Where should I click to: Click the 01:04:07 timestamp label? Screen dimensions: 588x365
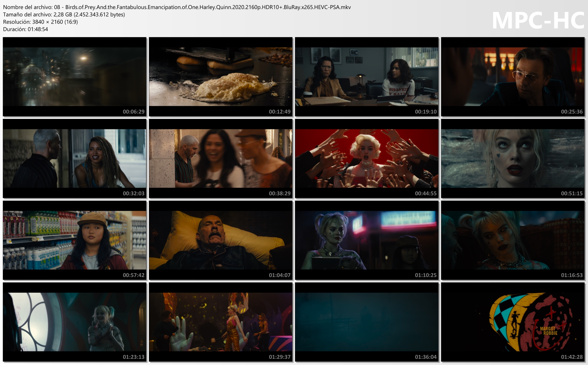click(280, 275)
